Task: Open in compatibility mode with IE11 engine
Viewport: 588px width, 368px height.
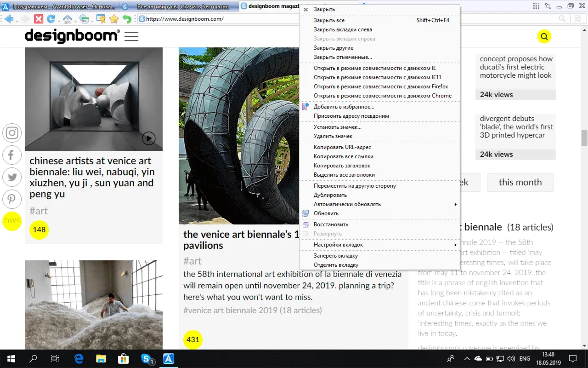Action: pyautogui.click(x=379, y=77)
